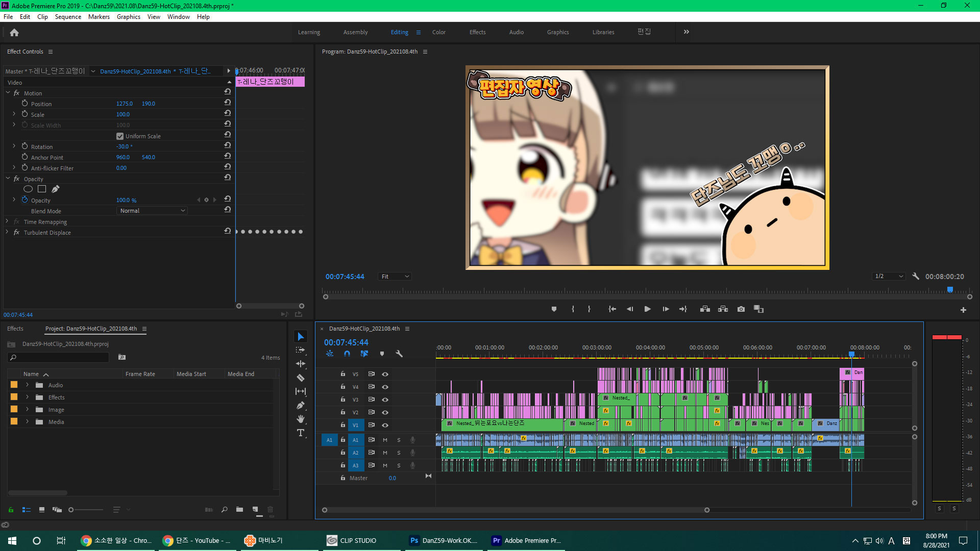Click the Lift button
Viewport: 980px width, 551px height.
pos(705,309)
